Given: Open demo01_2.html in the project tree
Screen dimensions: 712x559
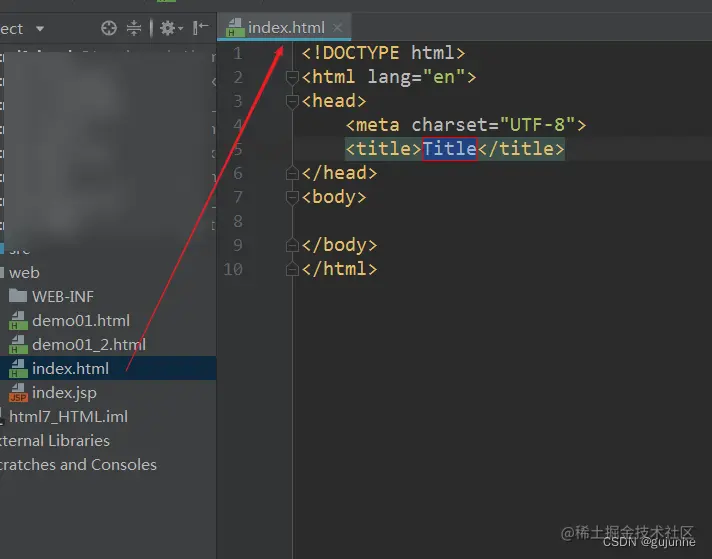Looking at the screenshot, I should (89, 345).
